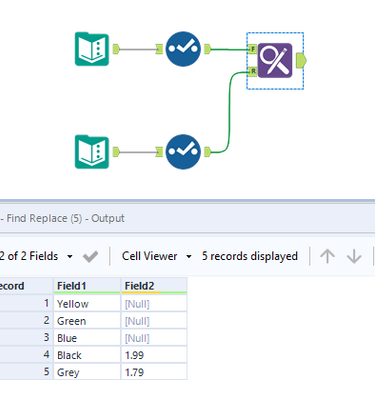Select the Find Replace tool node
The width and height of the screenshot is (375, 400).
[x=275, y=60]
